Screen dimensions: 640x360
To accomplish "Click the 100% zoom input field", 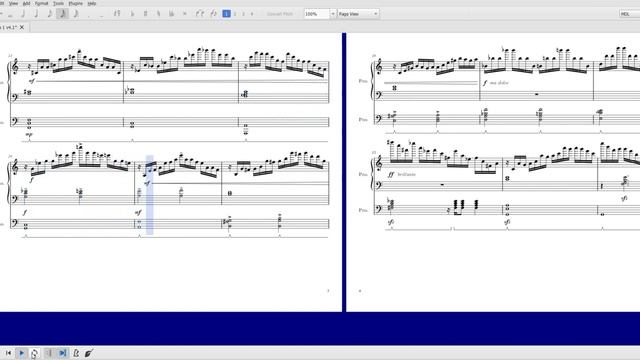I will point(316,14).
